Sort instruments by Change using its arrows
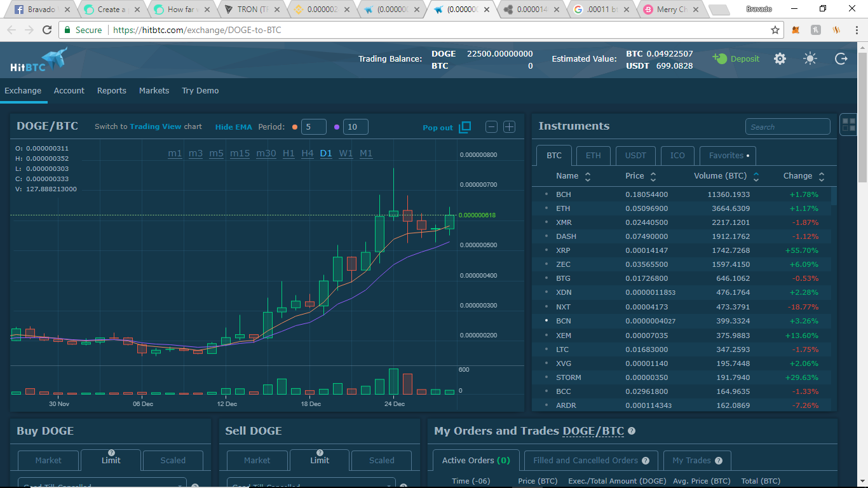 coord(822,176)
